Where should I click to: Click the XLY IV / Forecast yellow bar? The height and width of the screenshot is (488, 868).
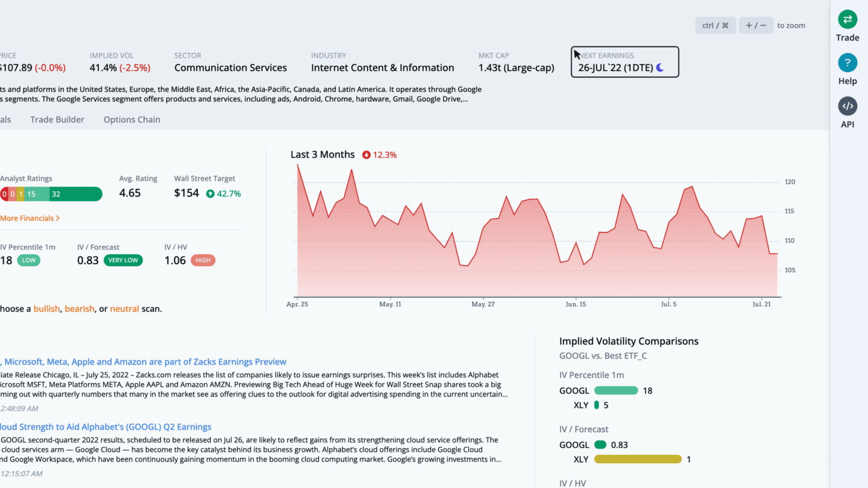coord(638,459)
